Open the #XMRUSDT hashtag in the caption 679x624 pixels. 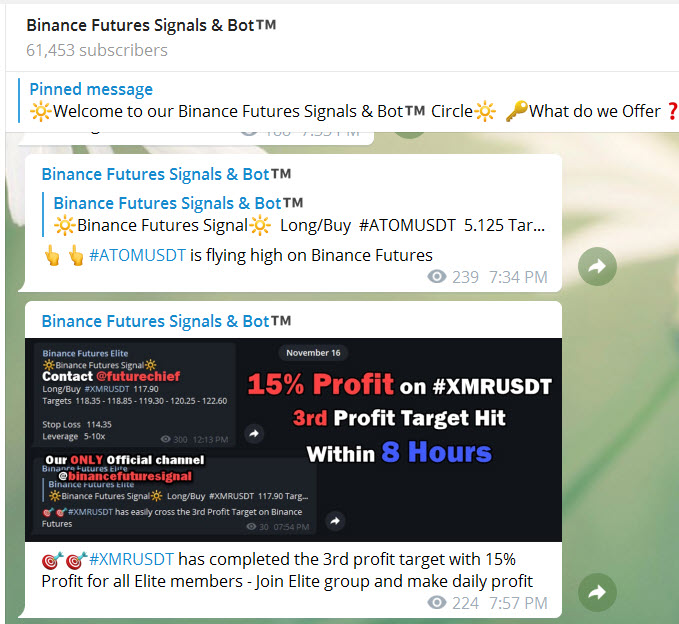click(x=131, y=559)
